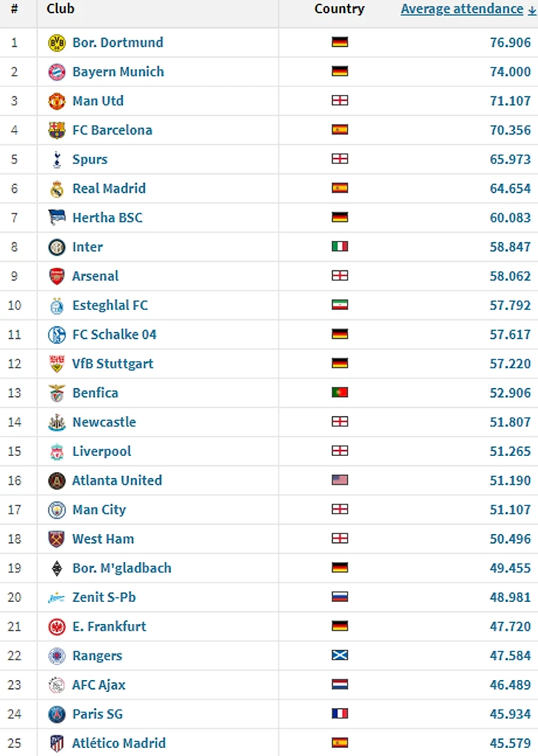538x756 pixels.
Task: Open the Benfica club link
Action: coord(95,392)
